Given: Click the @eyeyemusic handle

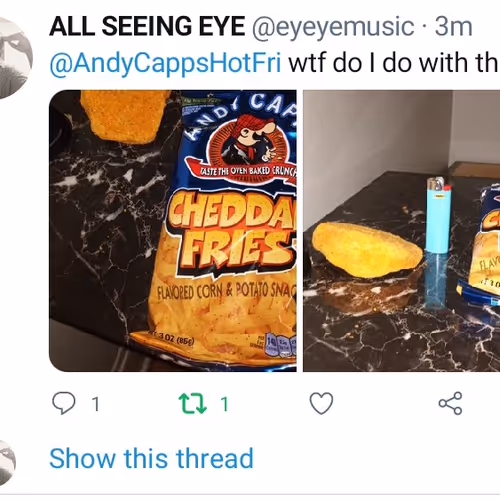Looking at the screenshot, I should tap(333, 27).
